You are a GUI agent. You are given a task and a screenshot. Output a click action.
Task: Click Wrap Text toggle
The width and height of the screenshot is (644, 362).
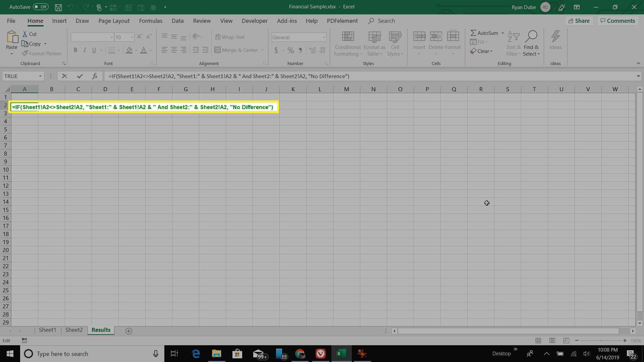coord(231,37)
